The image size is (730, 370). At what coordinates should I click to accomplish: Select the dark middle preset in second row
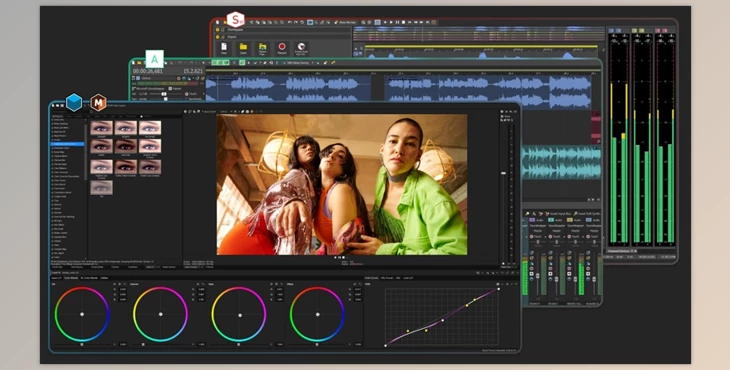coord(126,146)
